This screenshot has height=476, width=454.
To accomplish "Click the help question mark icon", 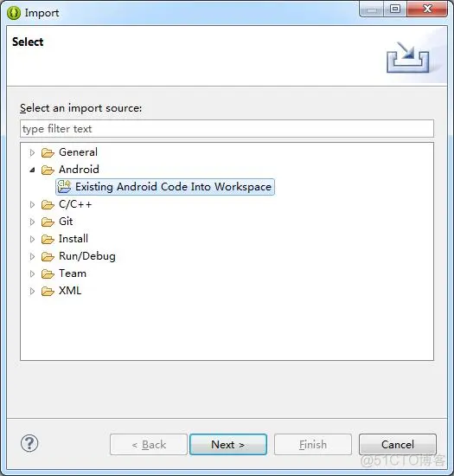I will [x=29, y=443].
